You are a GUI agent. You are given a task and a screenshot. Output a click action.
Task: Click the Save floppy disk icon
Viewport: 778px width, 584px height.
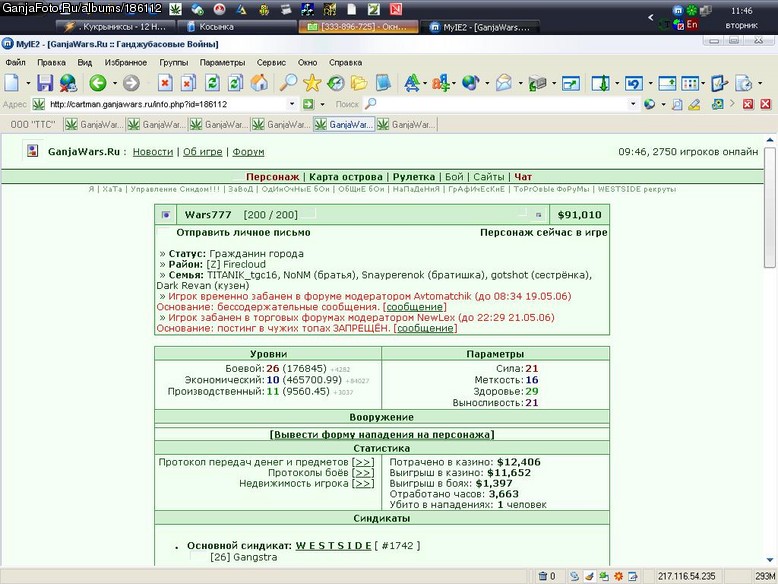(45, 83)
